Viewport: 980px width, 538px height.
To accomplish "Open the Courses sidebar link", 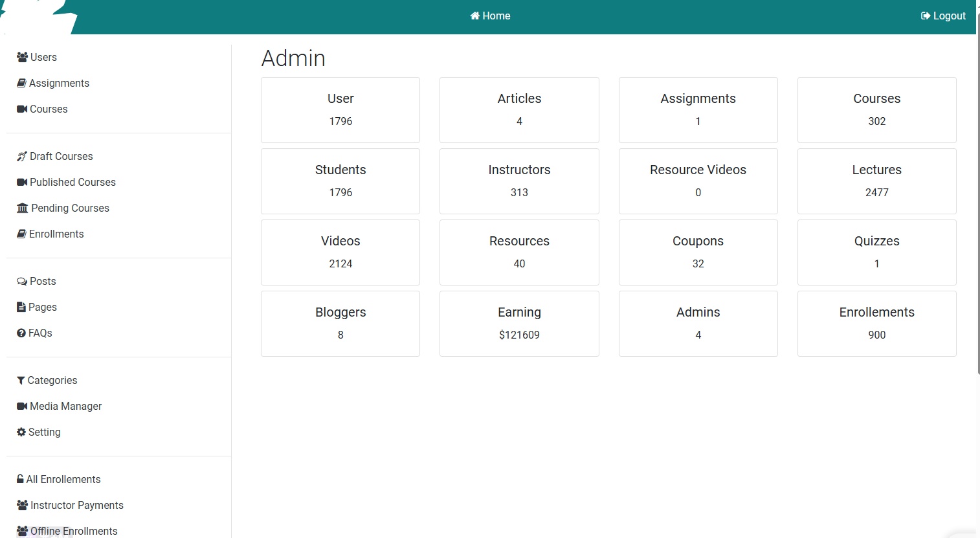I will [42, 109].
